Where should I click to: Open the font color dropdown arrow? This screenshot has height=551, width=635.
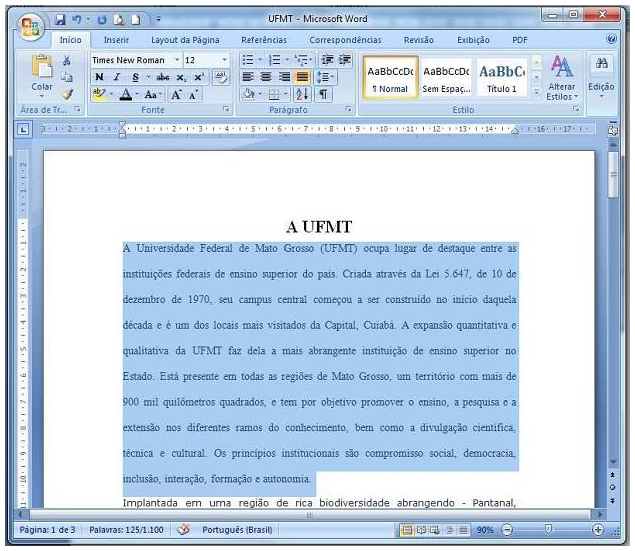(137, 94)
